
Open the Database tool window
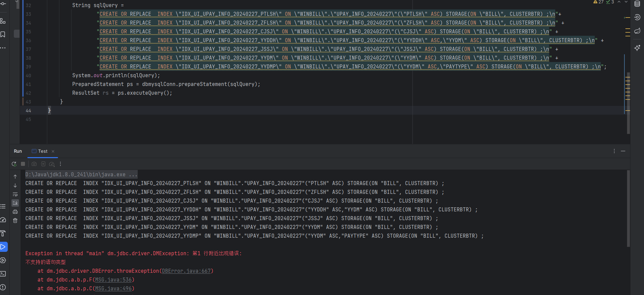point(637,4)
